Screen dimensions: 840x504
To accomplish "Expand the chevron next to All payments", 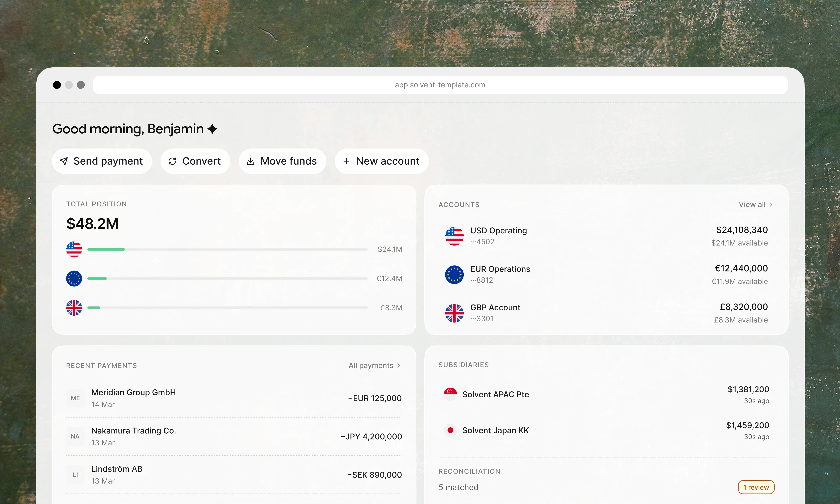I will [x=399, y=365].
